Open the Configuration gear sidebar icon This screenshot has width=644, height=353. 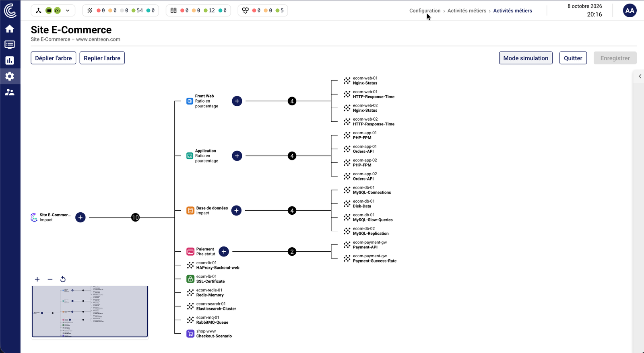[x=10, y=76]
